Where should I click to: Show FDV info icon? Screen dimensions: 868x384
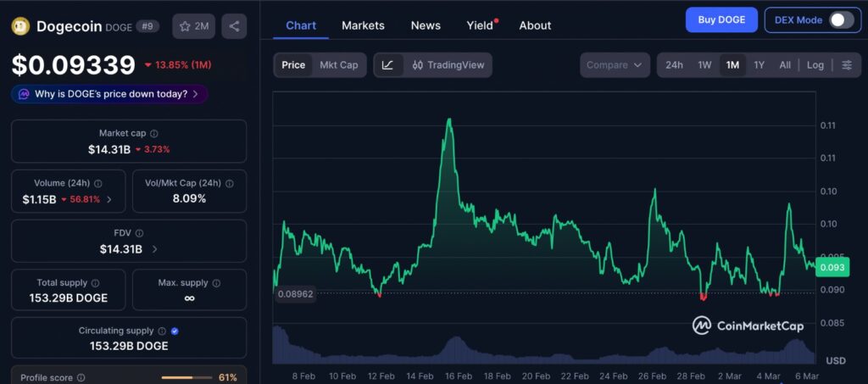click(x=140, y=233)
